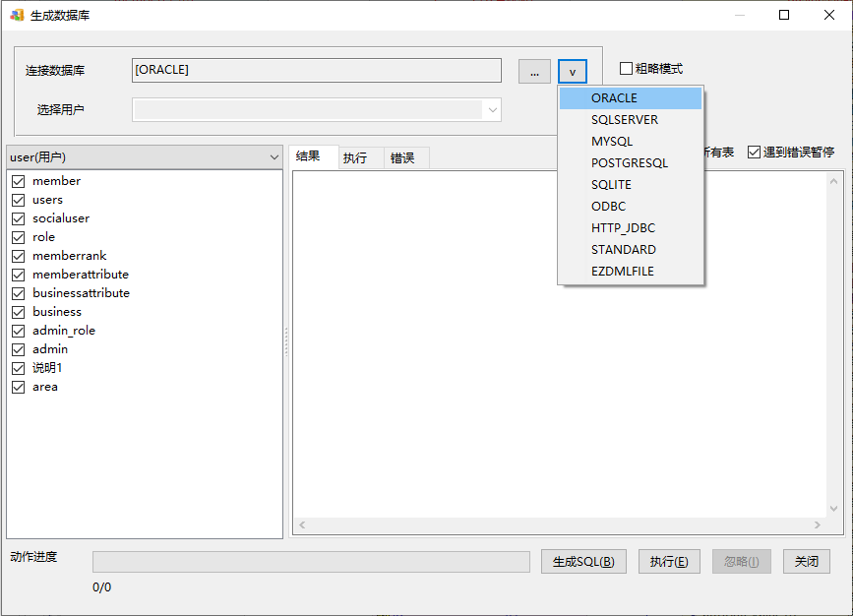Uncheck the socialuser table checkbox

(x=19, y=218)
